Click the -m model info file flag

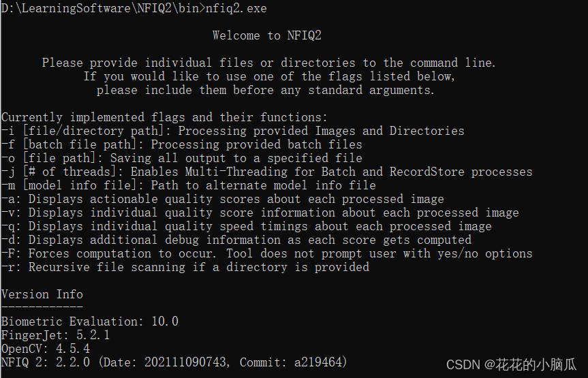pos(189,185)
